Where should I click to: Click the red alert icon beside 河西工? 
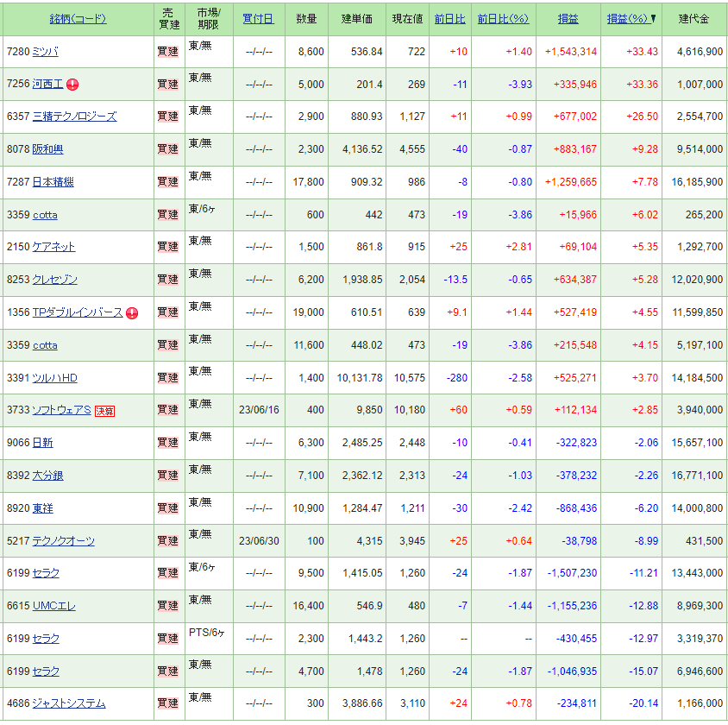pos(72,85)
